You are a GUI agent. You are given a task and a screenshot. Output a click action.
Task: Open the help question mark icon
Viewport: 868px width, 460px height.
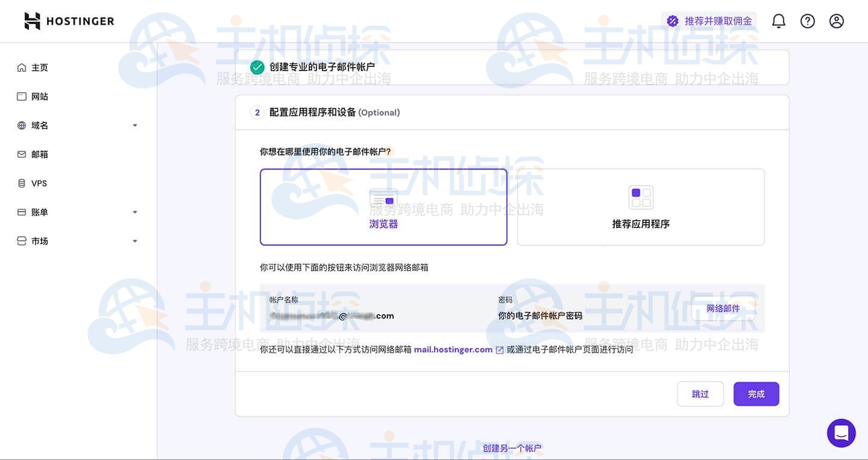[807, 21]
